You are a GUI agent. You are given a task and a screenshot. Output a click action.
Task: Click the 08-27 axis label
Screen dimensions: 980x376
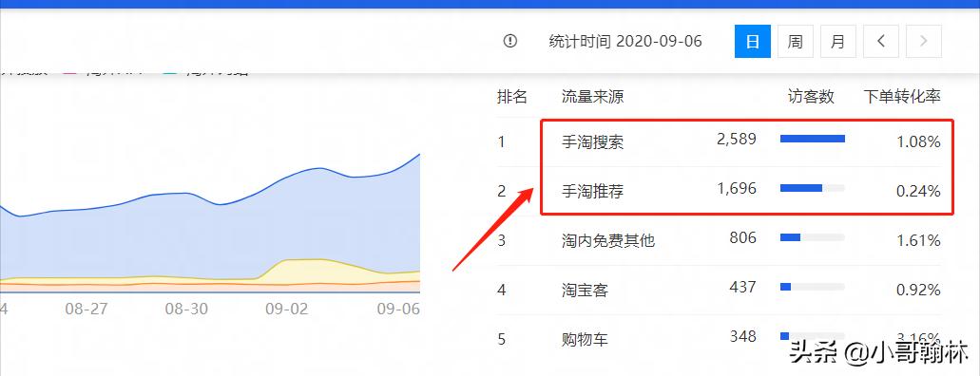coord(86,309)
